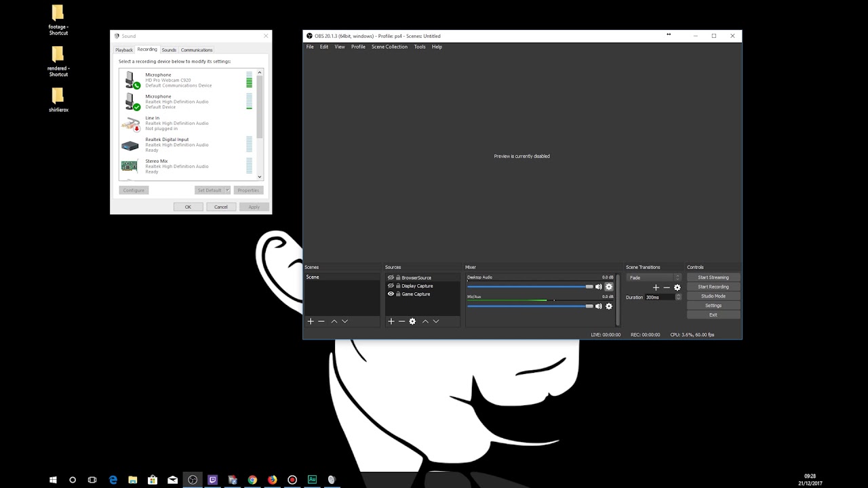This screenshot has height=488, width=868.
Task: Click Exit in the OBS Controls panel
Action: (713, 315)
